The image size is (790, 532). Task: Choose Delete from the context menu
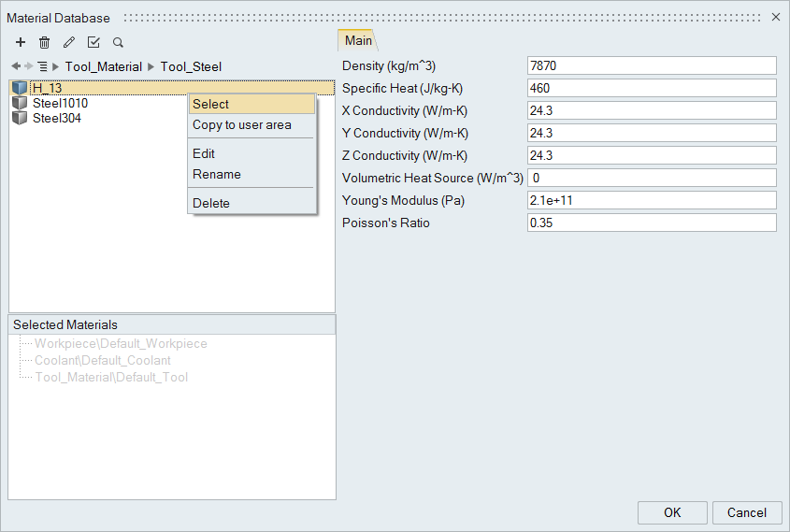(211, 203)
